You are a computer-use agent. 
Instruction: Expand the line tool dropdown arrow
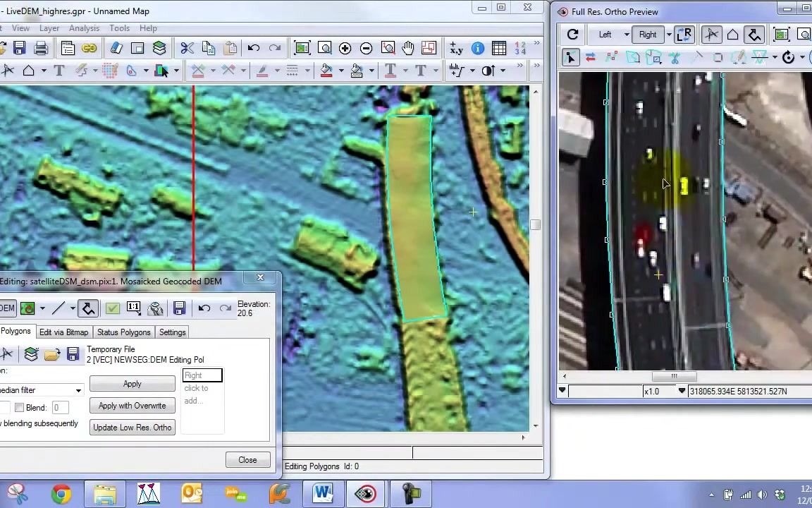72,308
